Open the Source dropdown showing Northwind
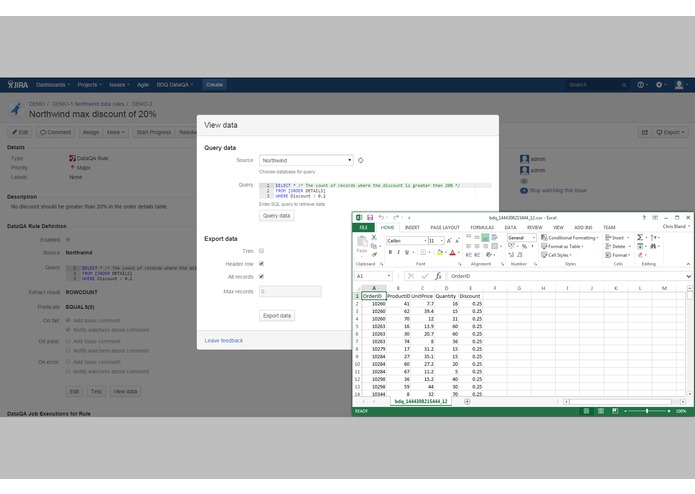 [x=306, y=160]
